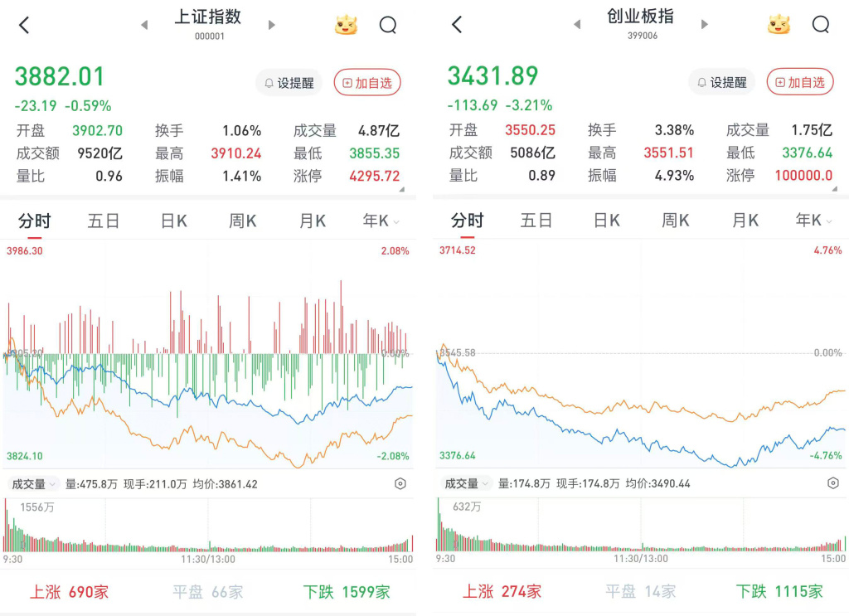Go back from the 上证指数 page

pos(24,25)
